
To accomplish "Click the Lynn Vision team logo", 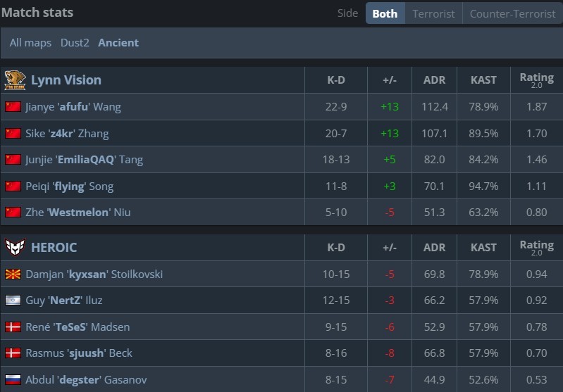I will click(x=15, y=80).
